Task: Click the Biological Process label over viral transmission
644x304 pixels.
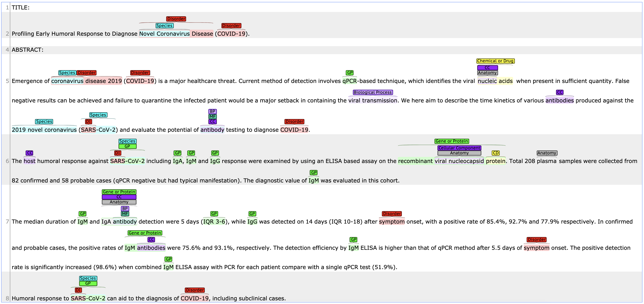Action: 372,92
